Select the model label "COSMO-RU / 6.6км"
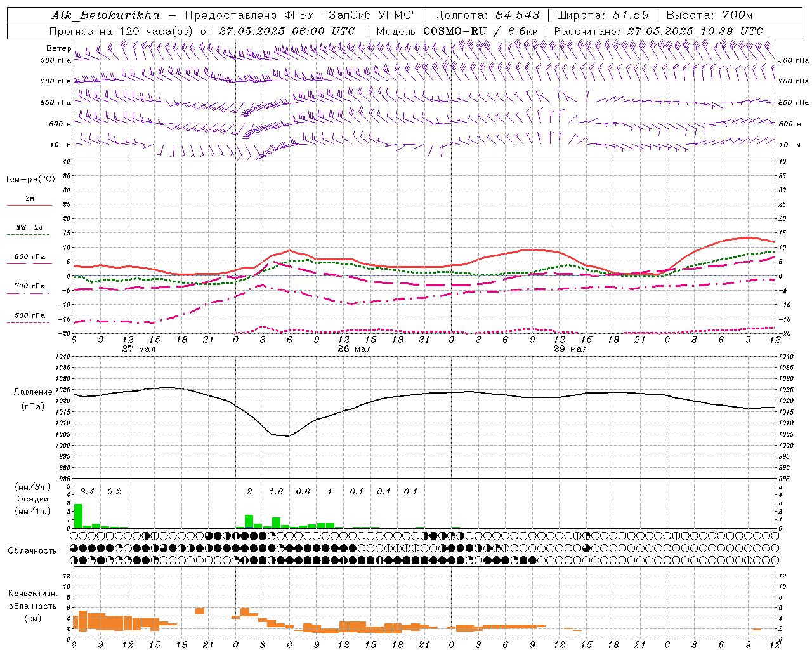The image size is (812, 650). [x=480, y=31]
